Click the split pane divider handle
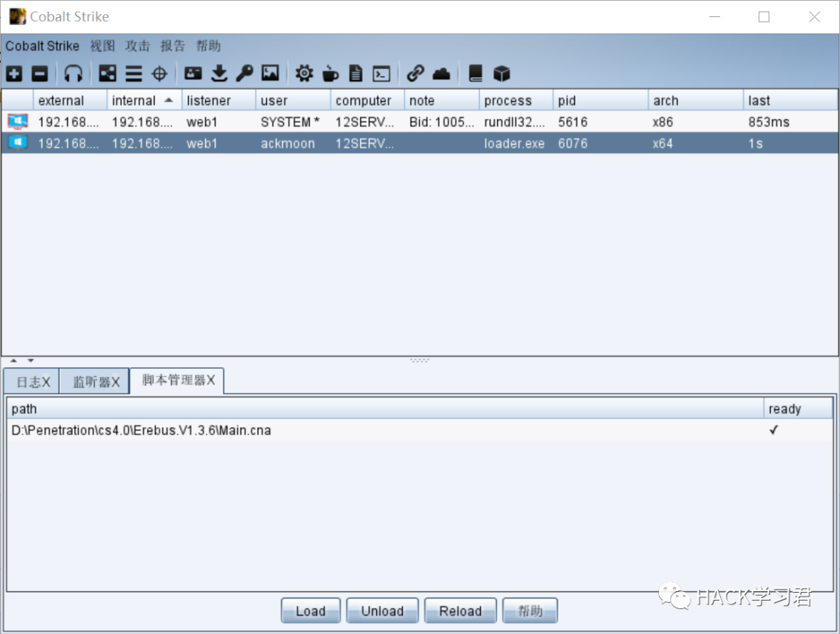 [x=419, y=361]
